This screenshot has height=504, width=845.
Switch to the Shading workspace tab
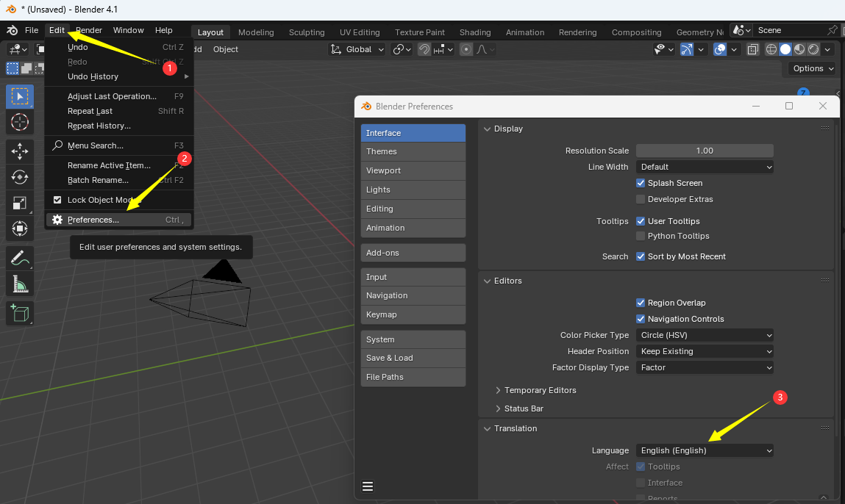click(474, 32)
